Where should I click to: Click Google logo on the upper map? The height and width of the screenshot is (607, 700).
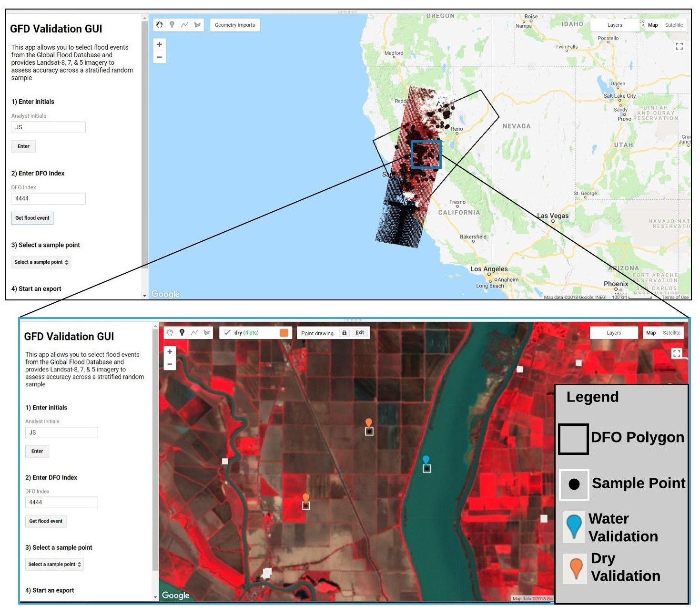165,294
